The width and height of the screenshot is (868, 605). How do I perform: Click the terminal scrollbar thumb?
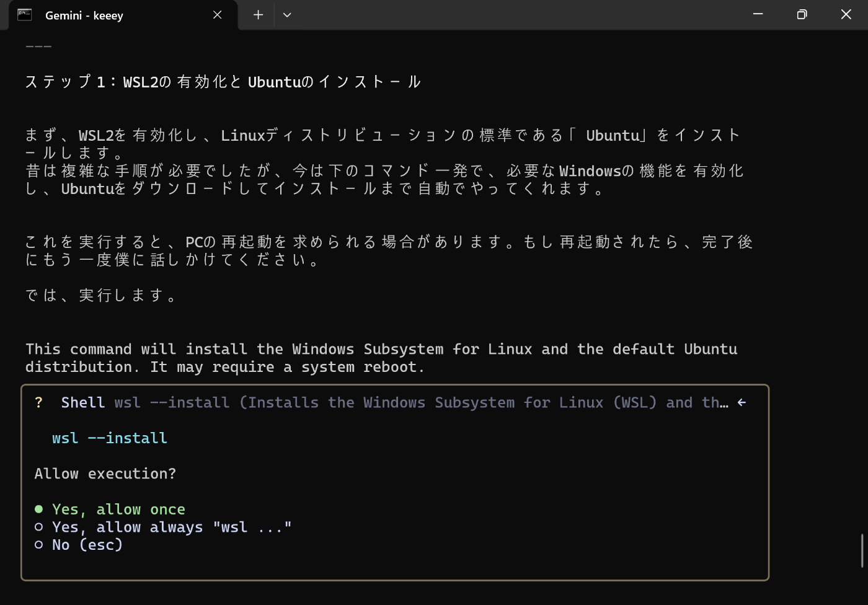pyautogui.click(x=862, y=550)
